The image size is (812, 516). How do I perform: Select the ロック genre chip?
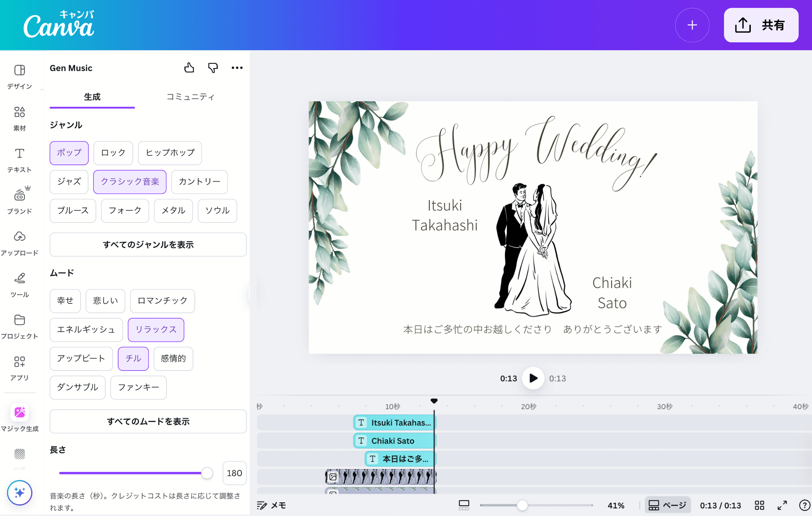113,153
